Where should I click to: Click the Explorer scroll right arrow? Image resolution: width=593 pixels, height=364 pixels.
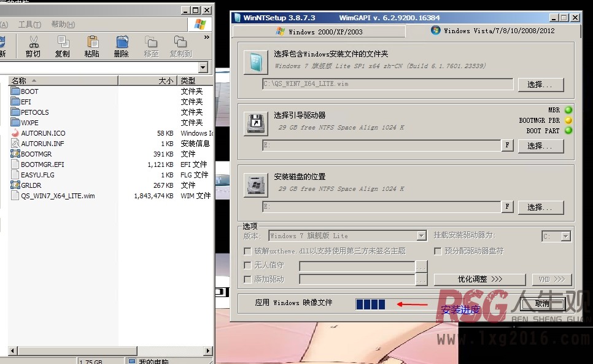point(207,350)
